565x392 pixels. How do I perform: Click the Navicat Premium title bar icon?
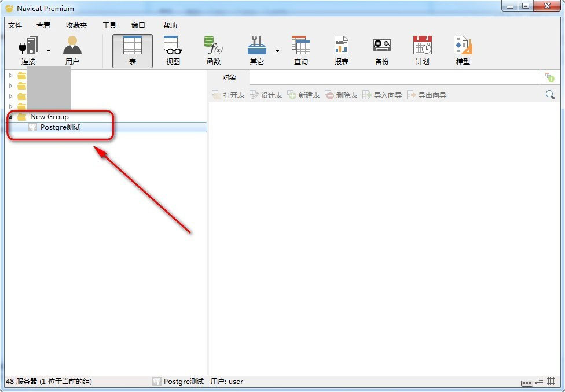pyautogui.click(x=9, y=8)
